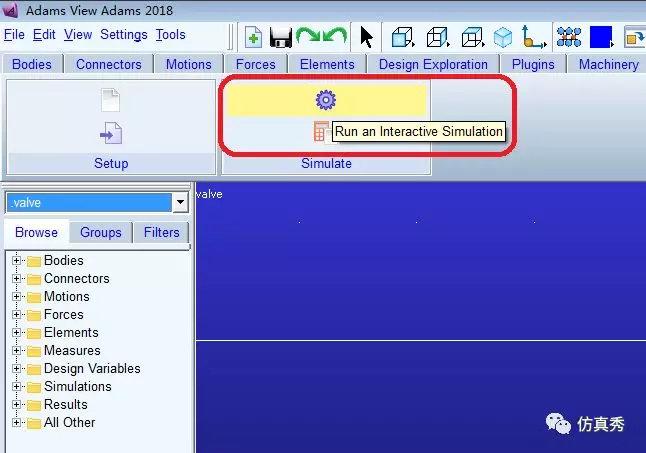
Task: Select the Browse tab in model browser
Action: tap(36, 232)
